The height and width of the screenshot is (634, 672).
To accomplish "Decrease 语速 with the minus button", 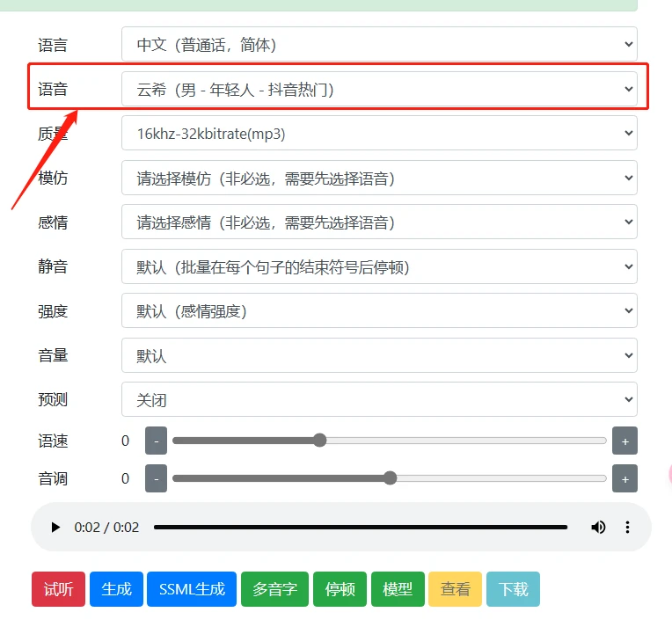I will coord(156,441).
